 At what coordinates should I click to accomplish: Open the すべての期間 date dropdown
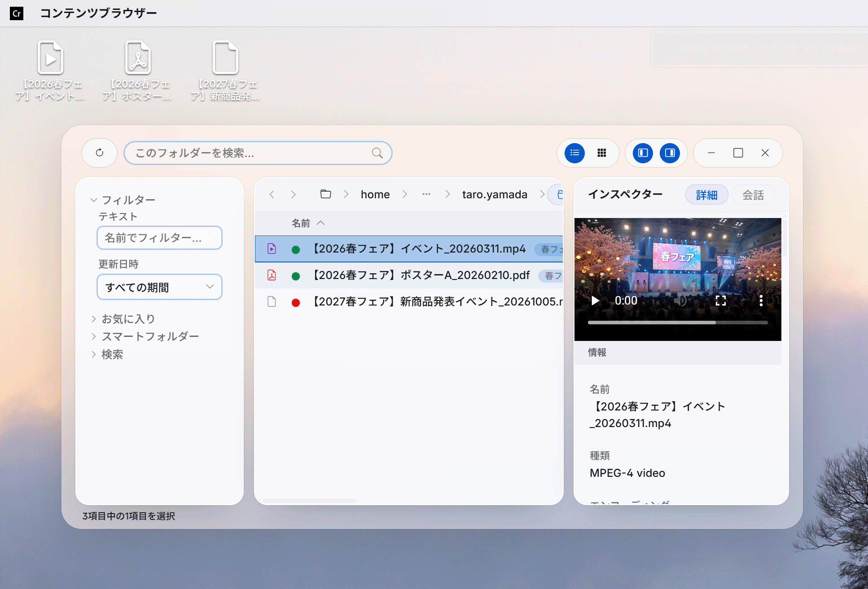(x=159, y=287)
